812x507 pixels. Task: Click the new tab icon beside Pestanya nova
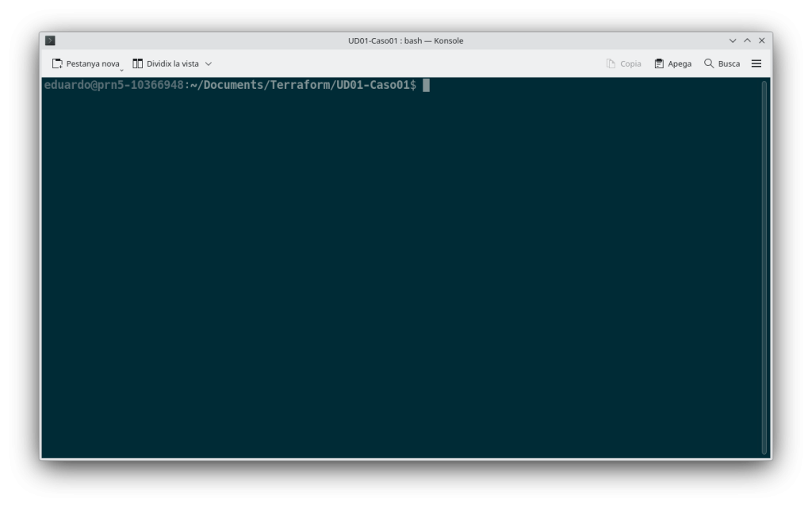[x=57, y=63]
